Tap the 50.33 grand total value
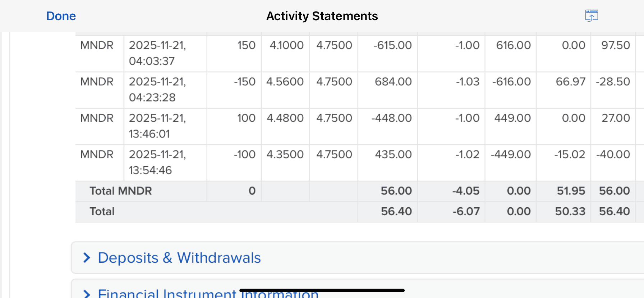The width and height of the screenshot is (644, 298). (x=570, y=211)
